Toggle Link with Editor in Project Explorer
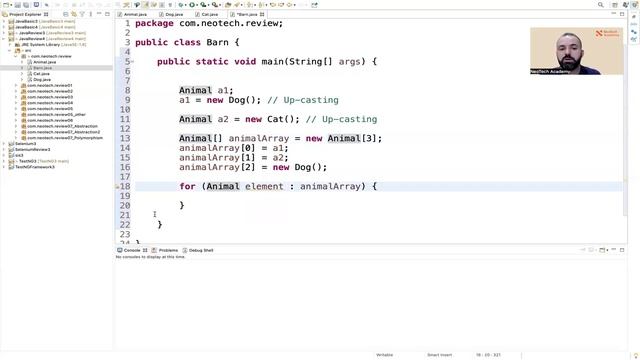The width and height of the screenshot is (640, 360). pyautogui.click(x=74, y=14)
